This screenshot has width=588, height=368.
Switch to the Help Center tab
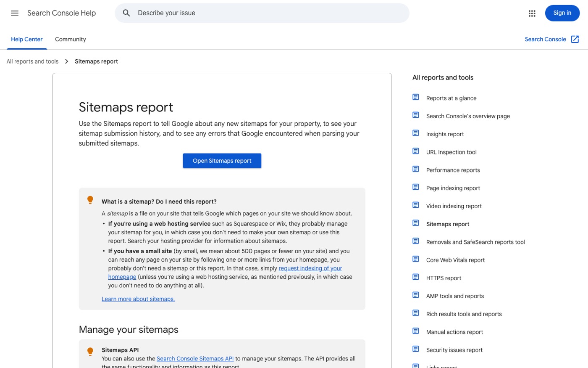pos(27,40)
